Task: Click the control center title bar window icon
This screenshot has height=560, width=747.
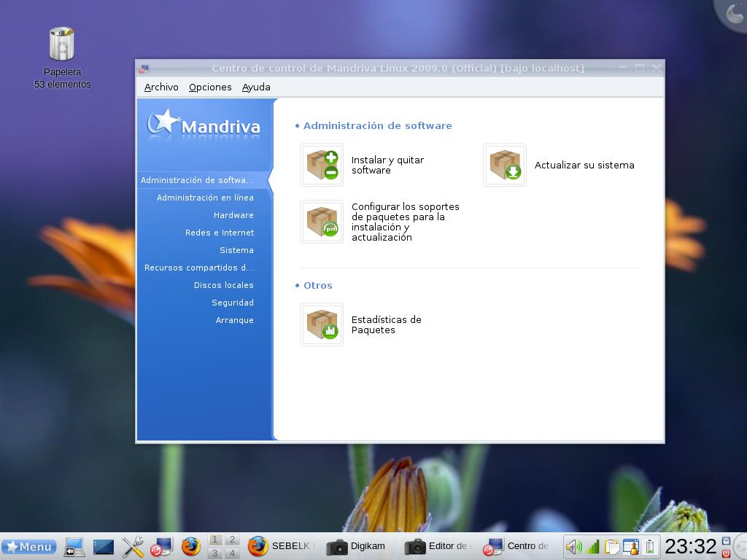Action: coord(144,69)
